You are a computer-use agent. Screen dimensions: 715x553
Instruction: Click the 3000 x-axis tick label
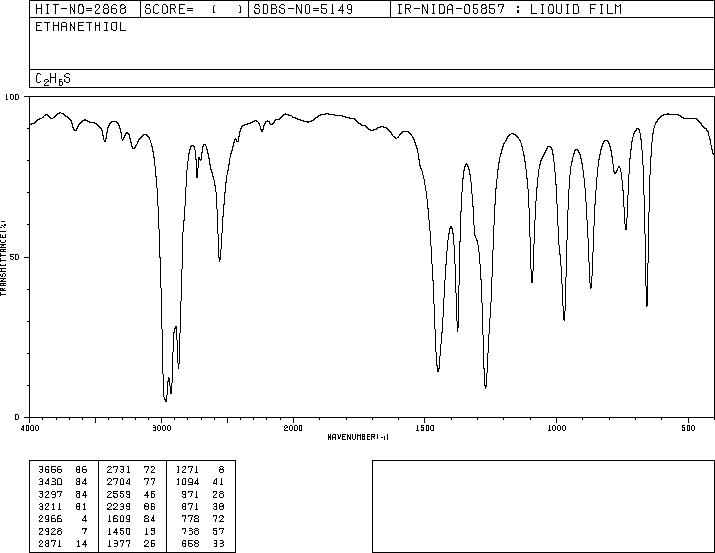(x=161, y=428)
